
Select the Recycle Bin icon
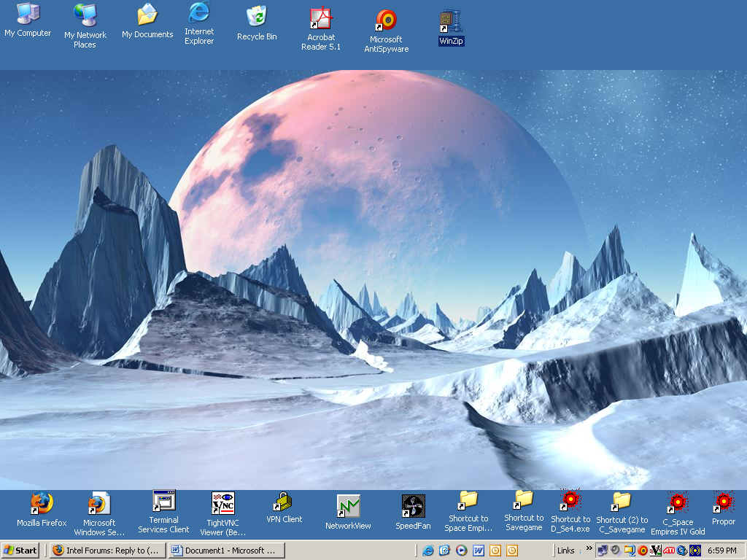[x=257, y=16]
